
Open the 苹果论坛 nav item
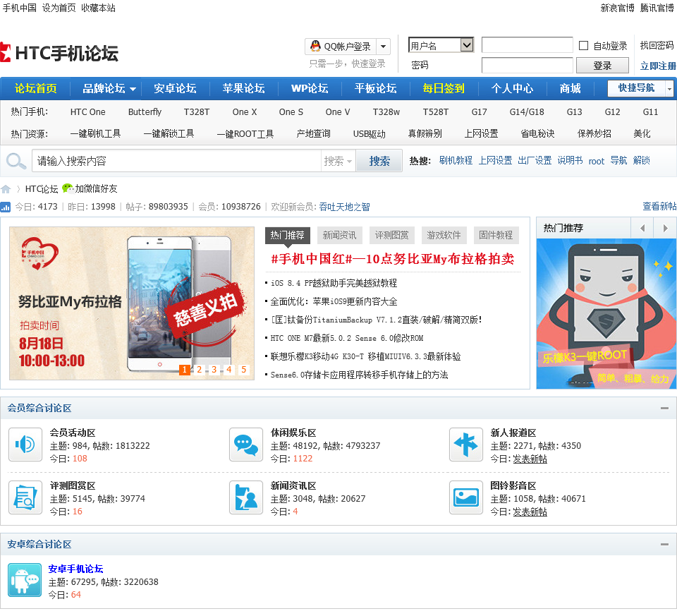pos(243,89)
